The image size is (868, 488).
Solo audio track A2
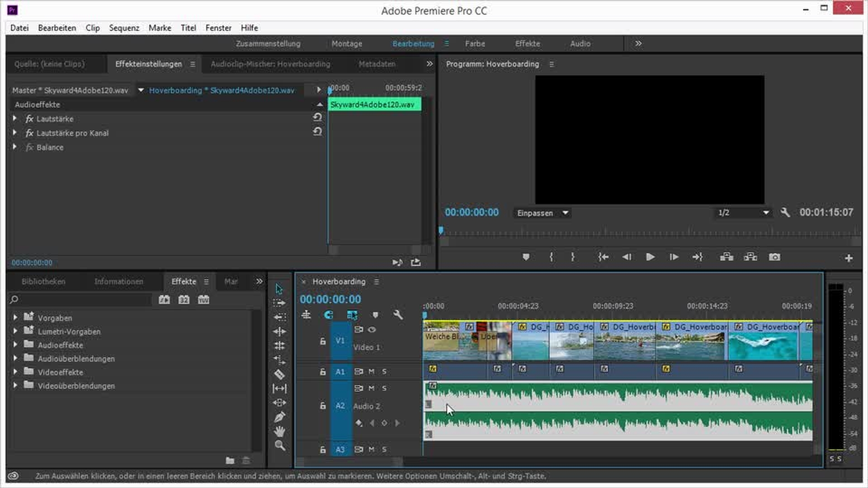click(x=384, y=388)
